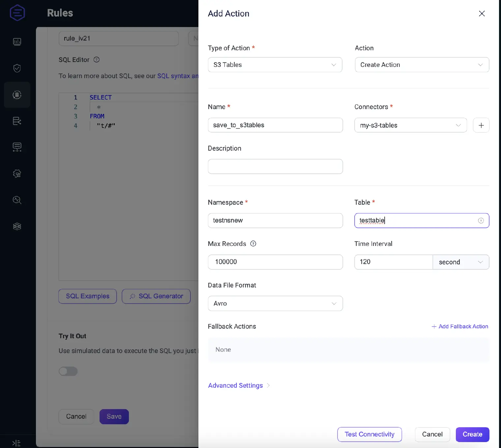Expand the sidebar using the bottom collapse icon

16,443
